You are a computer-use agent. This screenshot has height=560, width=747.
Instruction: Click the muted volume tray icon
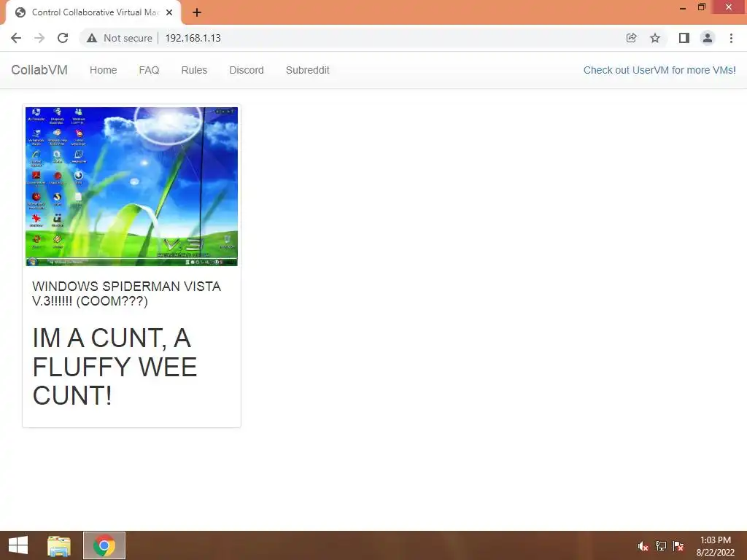pos(643,545)
